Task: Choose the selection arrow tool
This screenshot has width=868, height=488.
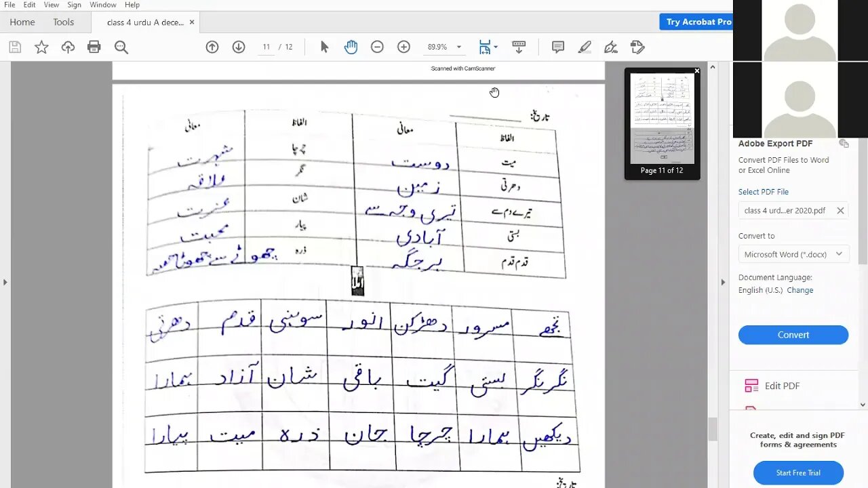Action: click(x=324, y=47)
